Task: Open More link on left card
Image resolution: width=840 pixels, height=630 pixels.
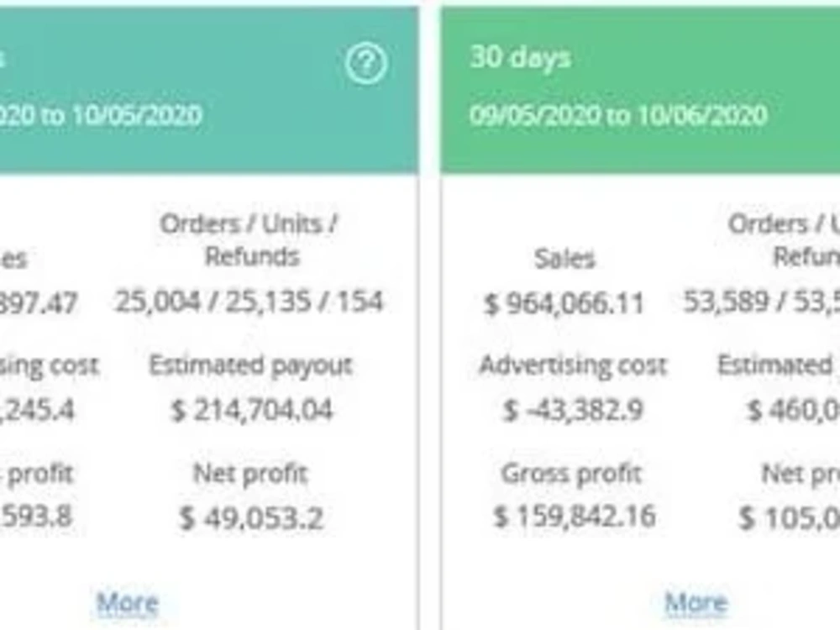Action: [x=128, y=603]
